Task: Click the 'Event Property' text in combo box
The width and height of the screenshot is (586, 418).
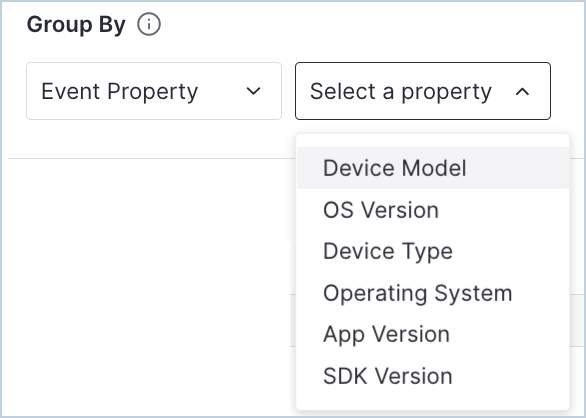Action: tap(120, 92)
